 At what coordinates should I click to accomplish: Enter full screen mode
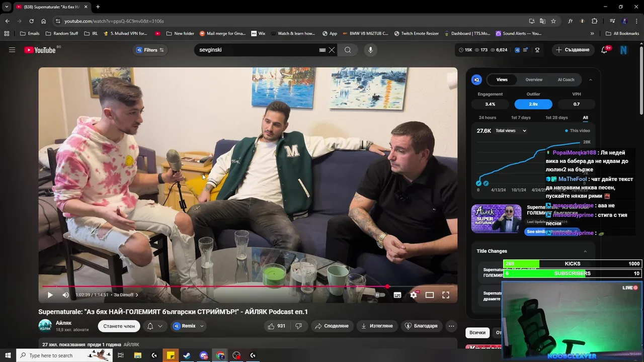pyautogui.click(x=446, y=295)
